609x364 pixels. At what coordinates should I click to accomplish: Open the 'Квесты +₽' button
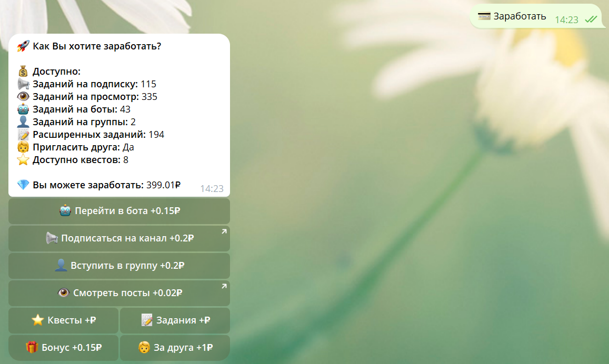[63, 320]
